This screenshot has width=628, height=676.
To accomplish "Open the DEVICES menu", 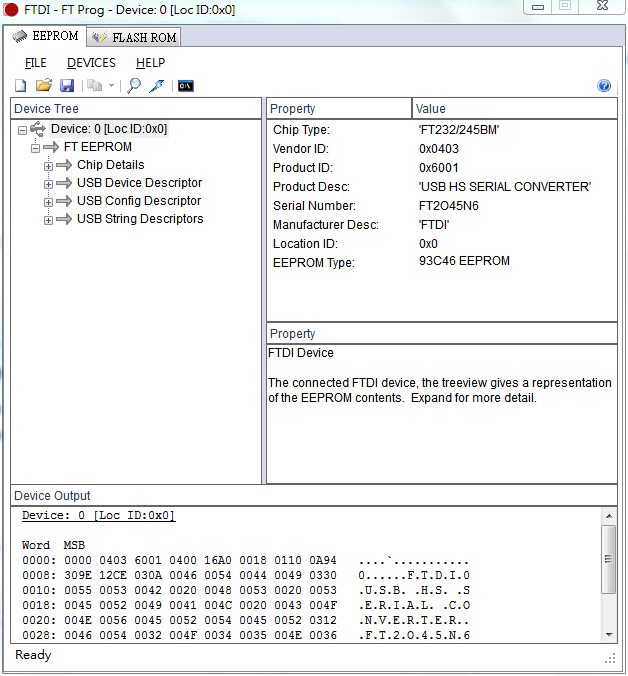I will point(91,63).
